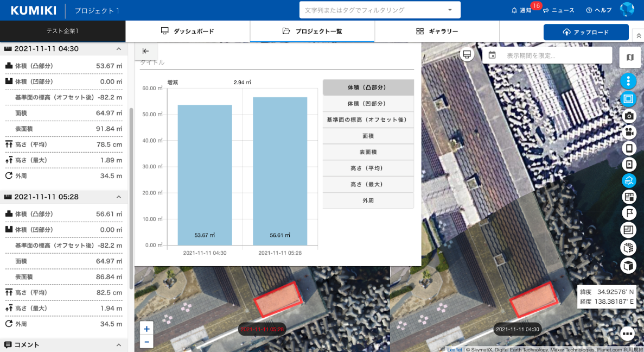Click the camera icon in map toolbar
644x352 pixels.
628,115
